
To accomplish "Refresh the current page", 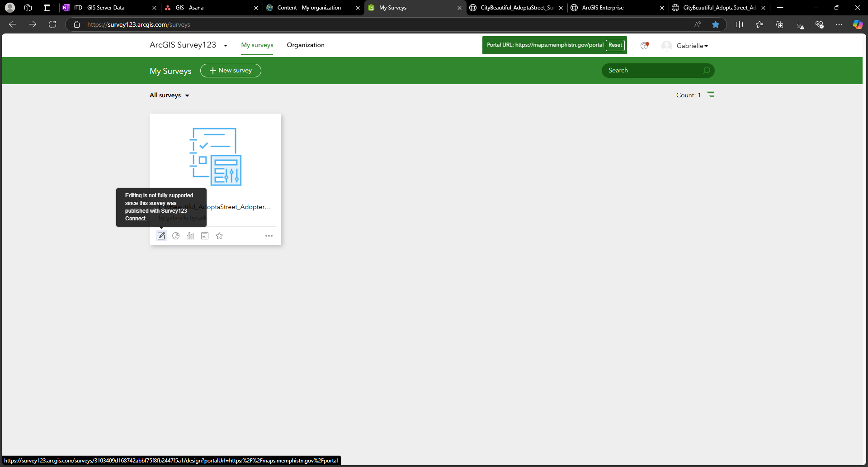I will pos(52,24).
